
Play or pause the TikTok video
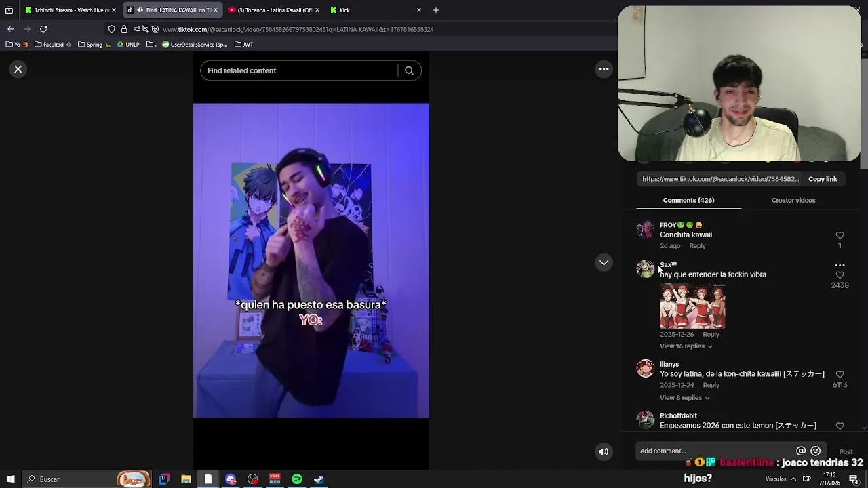[311, 261]
